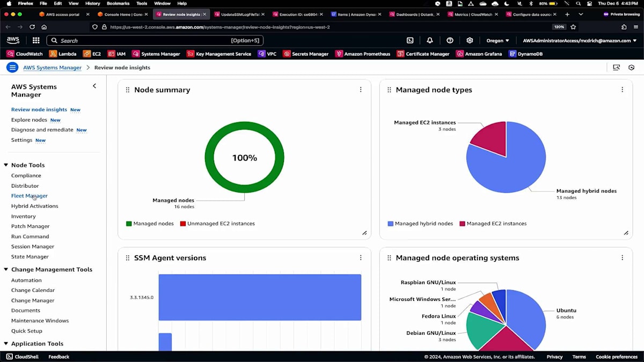Open the AWS services grid menu
644x362 pixels.
click(x=36, y=40)
